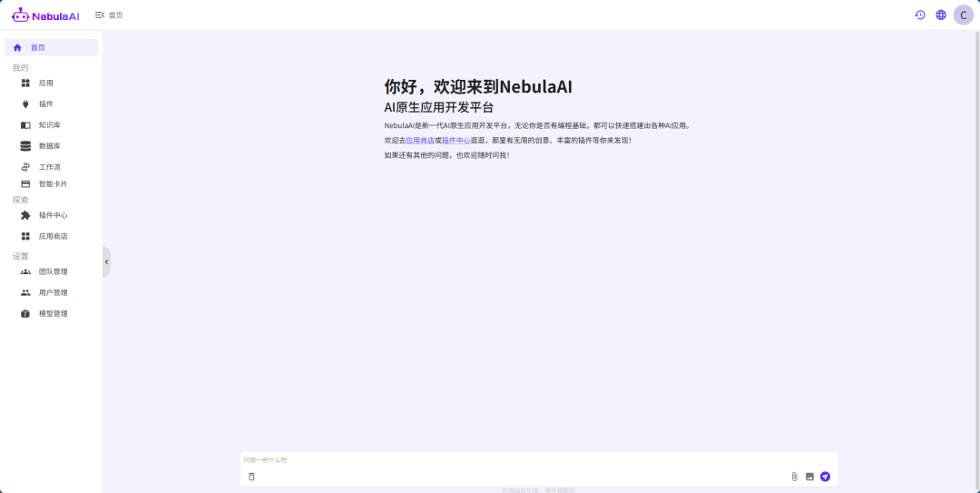
Task: Select 首页 in the sidebar menu
Action: coord(51,47)
